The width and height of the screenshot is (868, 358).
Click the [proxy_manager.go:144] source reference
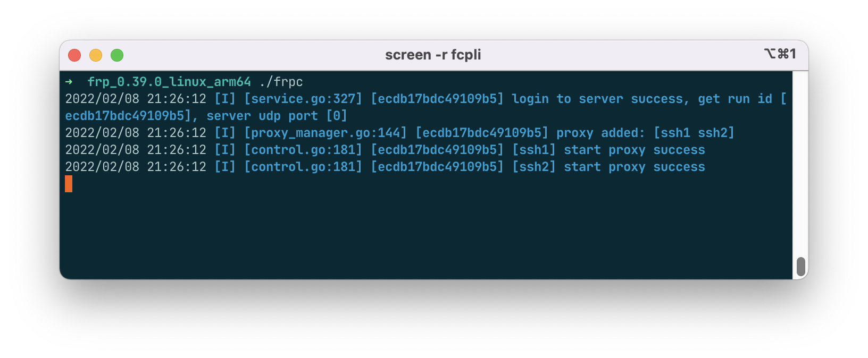click(x=326, y=133)
